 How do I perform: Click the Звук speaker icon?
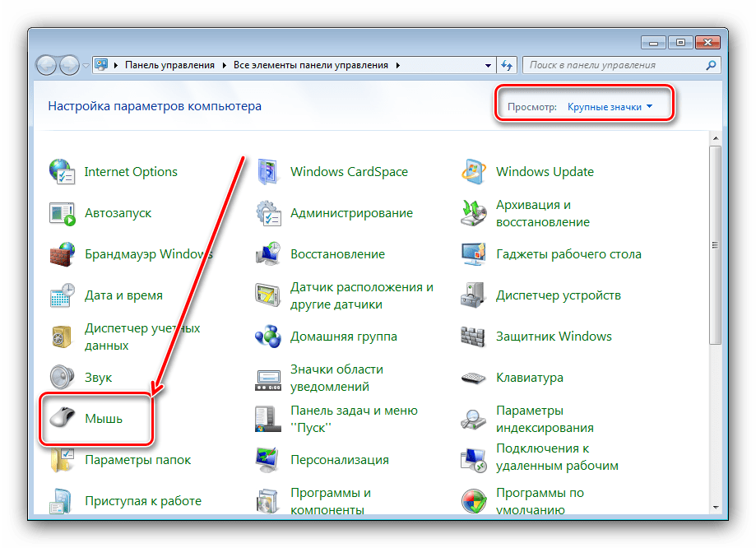(63, 377)
